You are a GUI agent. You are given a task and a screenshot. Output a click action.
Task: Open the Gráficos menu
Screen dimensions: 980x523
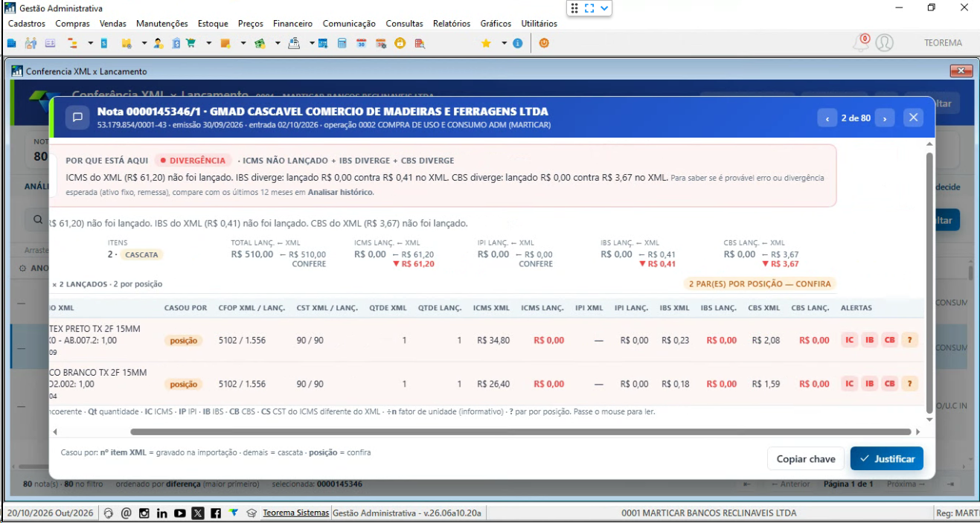(496, 24)
